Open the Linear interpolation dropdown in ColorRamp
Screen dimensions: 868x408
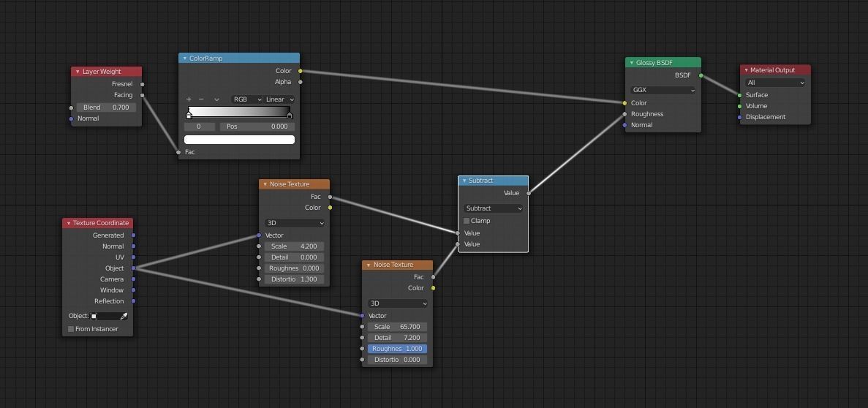pyautogui.click(x=279, y=99)
